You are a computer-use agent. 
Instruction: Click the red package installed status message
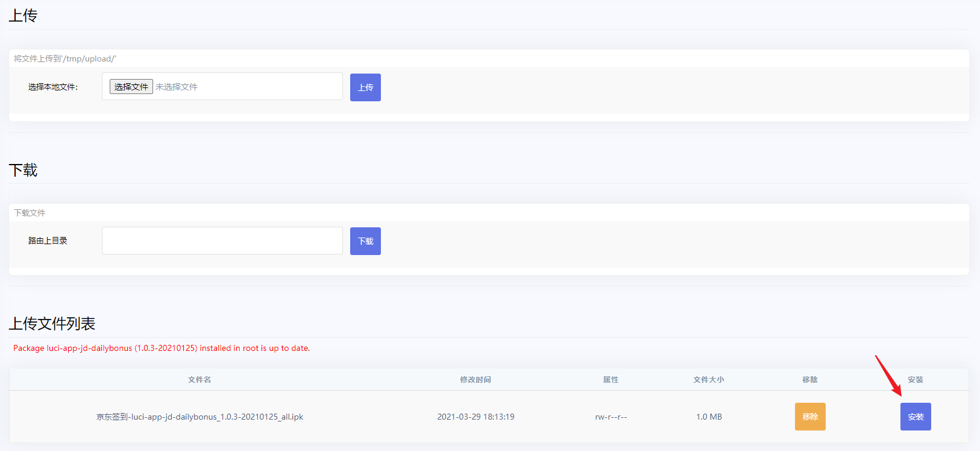(162, 348)
